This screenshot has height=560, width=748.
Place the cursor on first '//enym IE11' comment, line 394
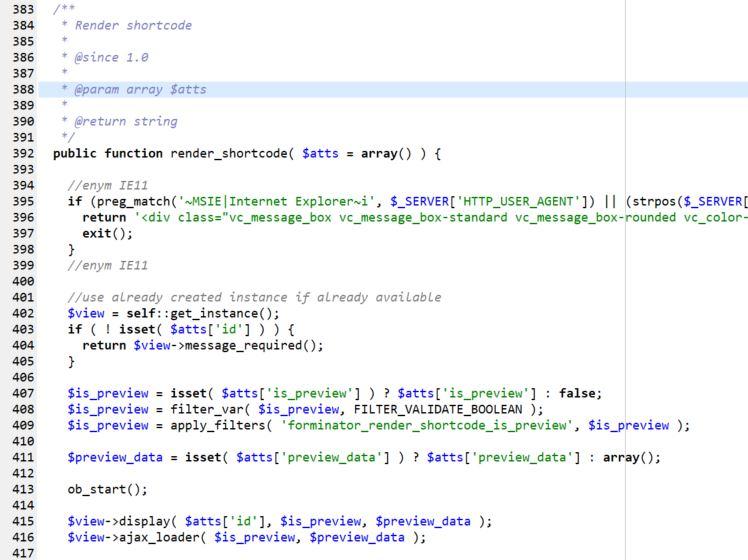108,185
